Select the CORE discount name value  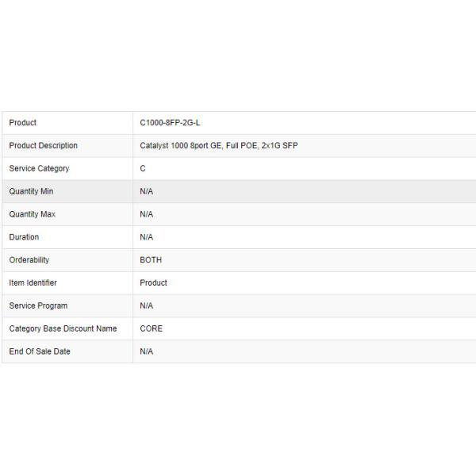click(151, 328)
